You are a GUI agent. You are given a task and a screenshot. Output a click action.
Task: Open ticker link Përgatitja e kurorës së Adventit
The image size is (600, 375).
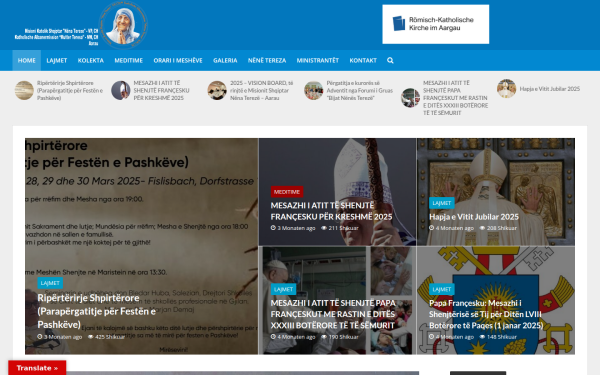[360, 90]
